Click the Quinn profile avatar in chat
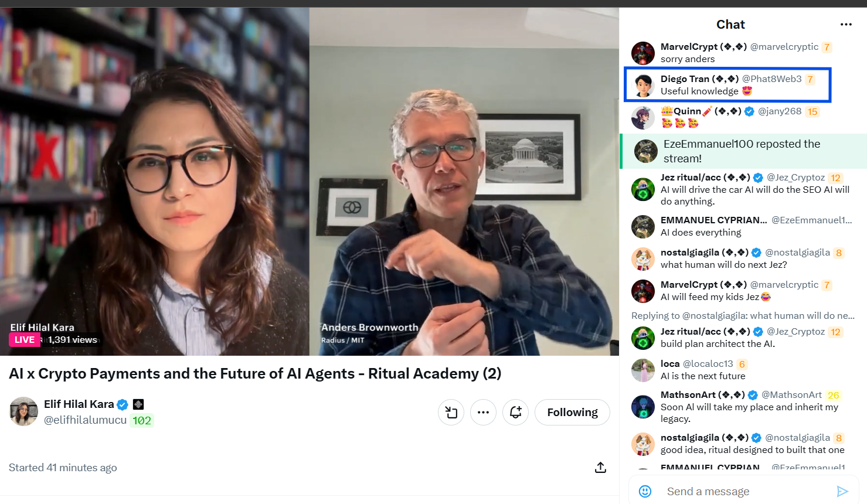This screenshot has height=504, width=867. (x=643, y=118)
